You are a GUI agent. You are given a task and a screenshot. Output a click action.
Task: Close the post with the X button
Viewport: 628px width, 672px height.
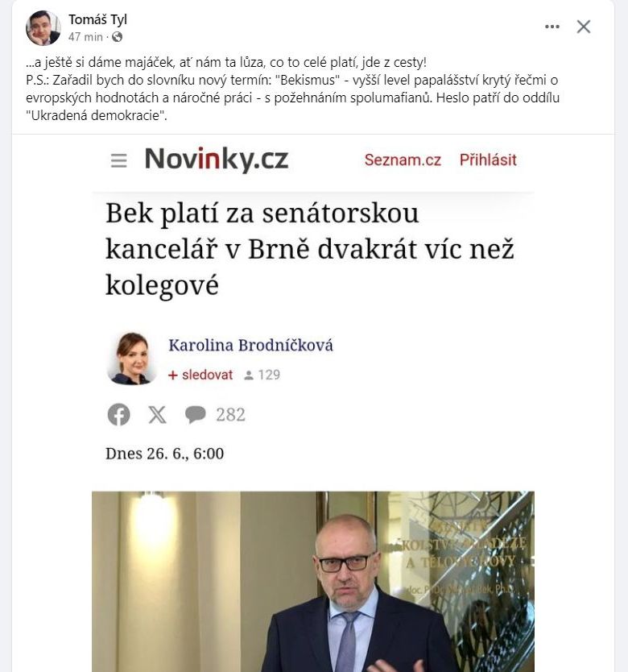click(584, 27)
